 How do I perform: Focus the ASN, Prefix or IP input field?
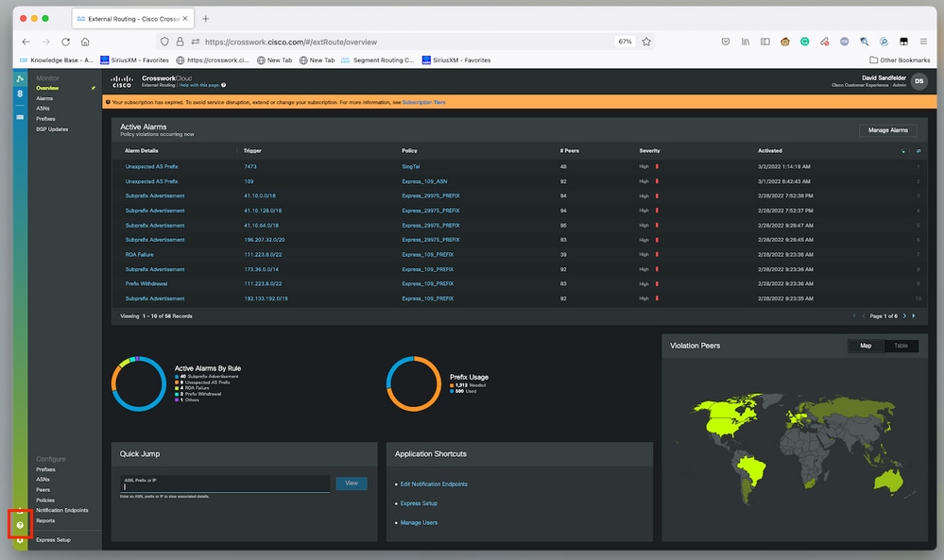pos(225,484)
